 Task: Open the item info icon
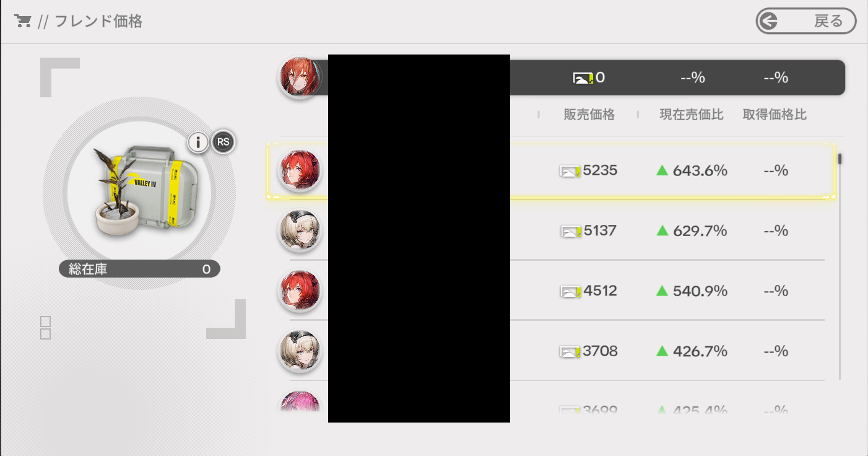click(198, 142)
